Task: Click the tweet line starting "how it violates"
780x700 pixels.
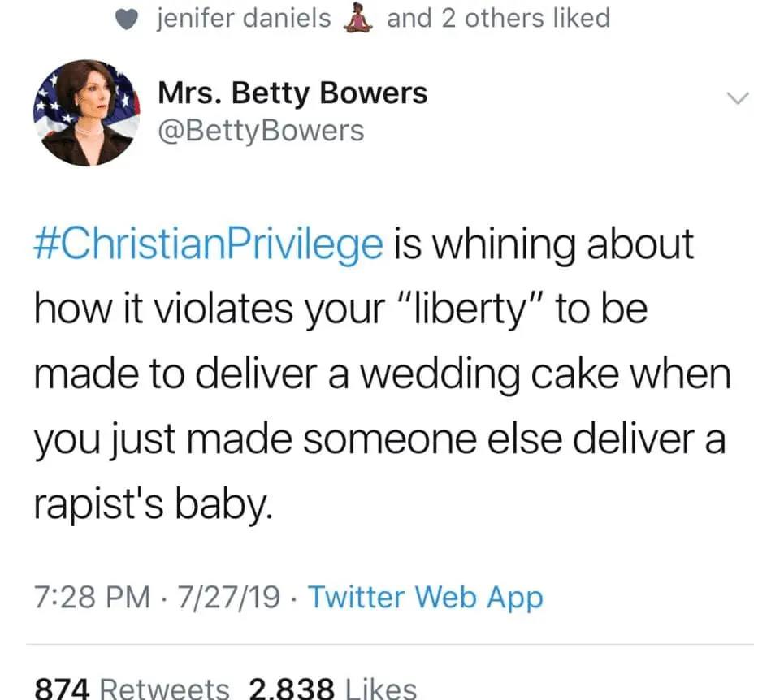Action: [x=341, y=310]
